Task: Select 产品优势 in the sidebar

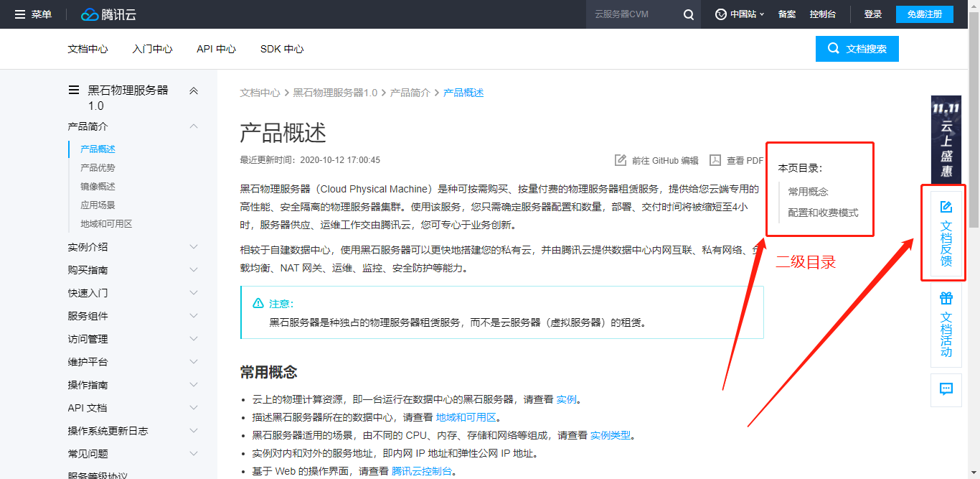Action: (x=98, y=168)
